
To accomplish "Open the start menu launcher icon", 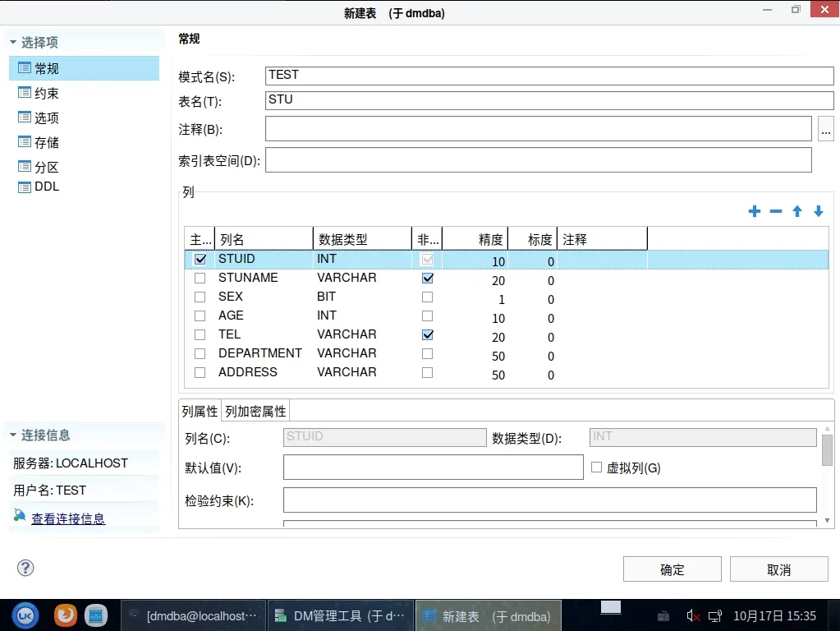I will pos(25,615).
